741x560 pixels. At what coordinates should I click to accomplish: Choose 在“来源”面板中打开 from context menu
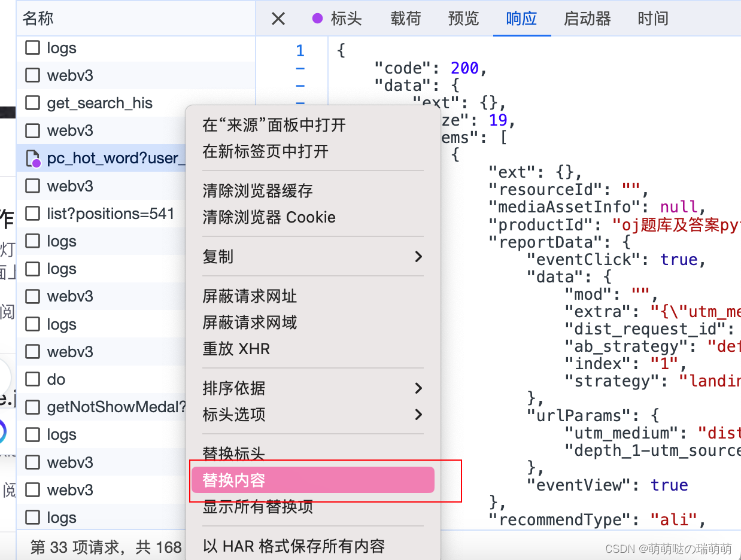click(312, 125)
